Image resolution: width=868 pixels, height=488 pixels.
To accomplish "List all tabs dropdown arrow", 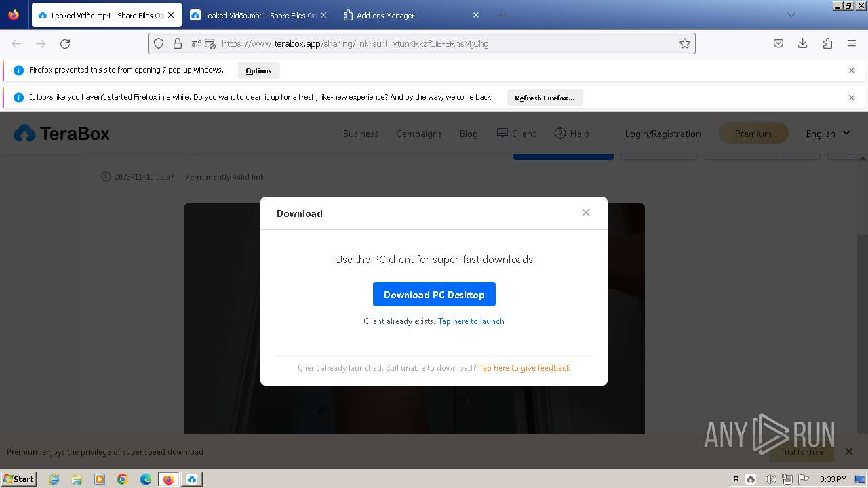I will [791, 15].
